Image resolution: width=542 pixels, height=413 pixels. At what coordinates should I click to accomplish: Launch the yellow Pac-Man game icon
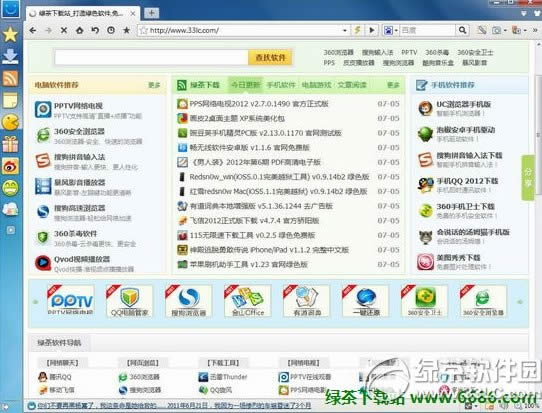click(10, 122)
